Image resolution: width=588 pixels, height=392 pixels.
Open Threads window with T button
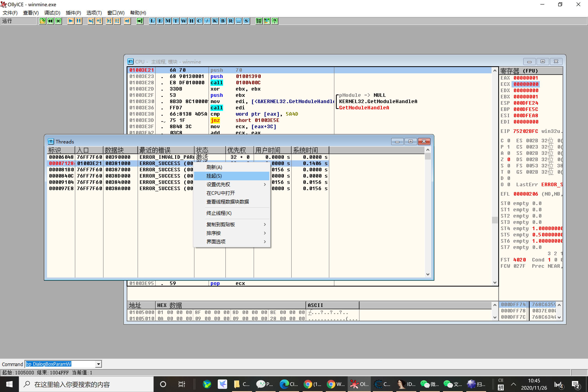coord(176,21)
